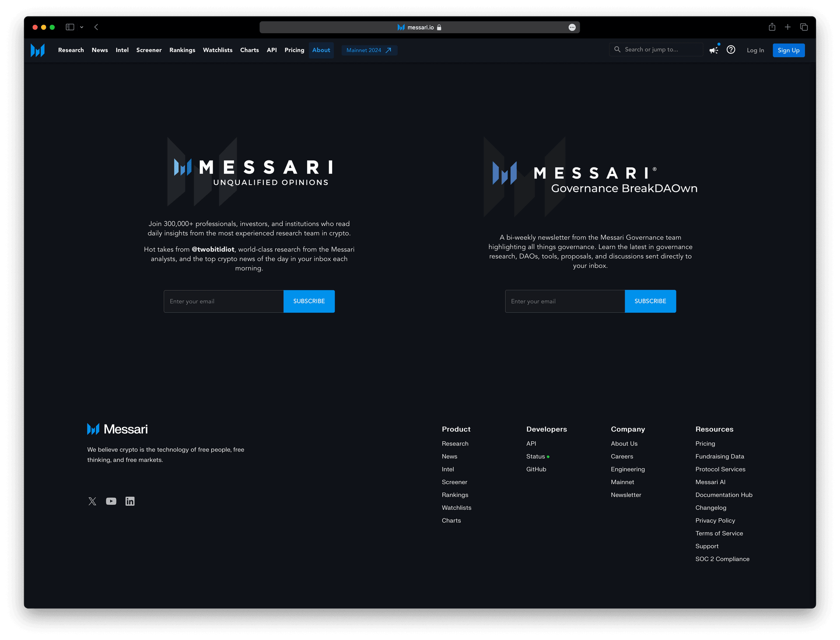Open footer Terms of Service link

719,533
